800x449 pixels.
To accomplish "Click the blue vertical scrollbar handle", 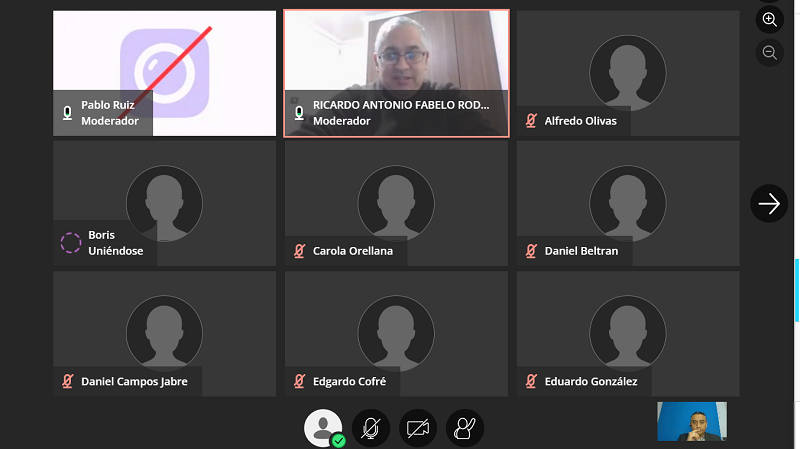I will (x=797, y=290).
